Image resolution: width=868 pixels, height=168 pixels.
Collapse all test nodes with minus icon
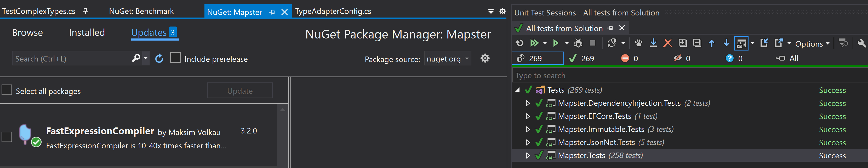[697, 43]
